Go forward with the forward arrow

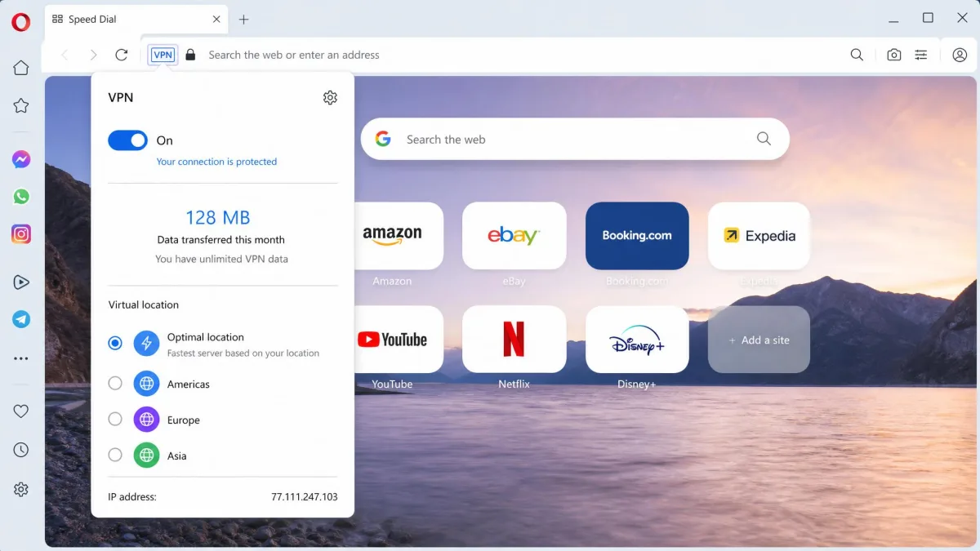pos(93,55)
